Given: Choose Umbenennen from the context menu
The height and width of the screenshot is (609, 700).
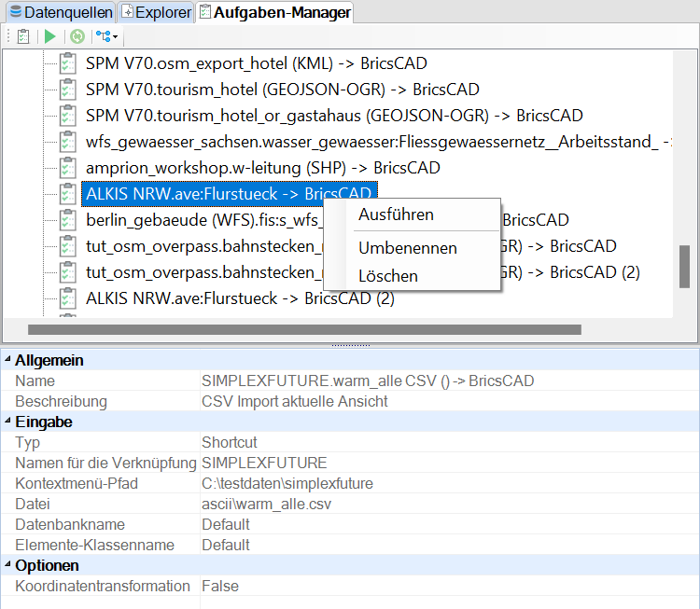Looking at the screenshot, I should pyautogui.click(x=408, y=248).
